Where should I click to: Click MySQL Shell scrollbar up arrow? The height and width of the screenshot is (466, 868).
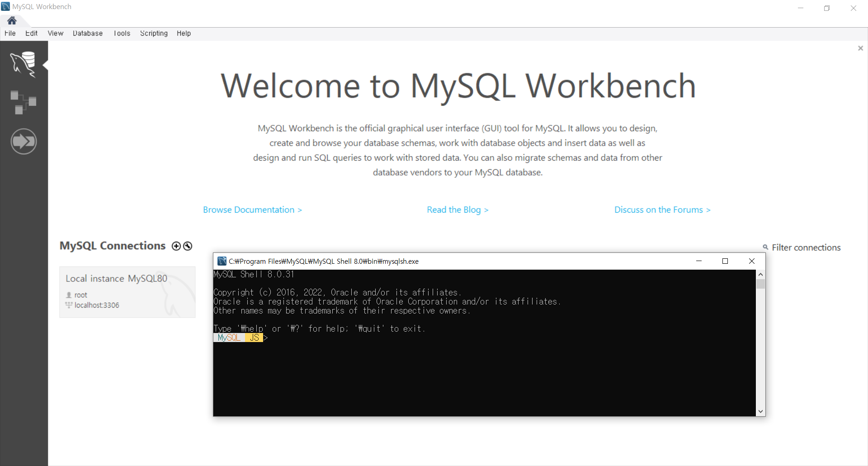pos(760,275)
